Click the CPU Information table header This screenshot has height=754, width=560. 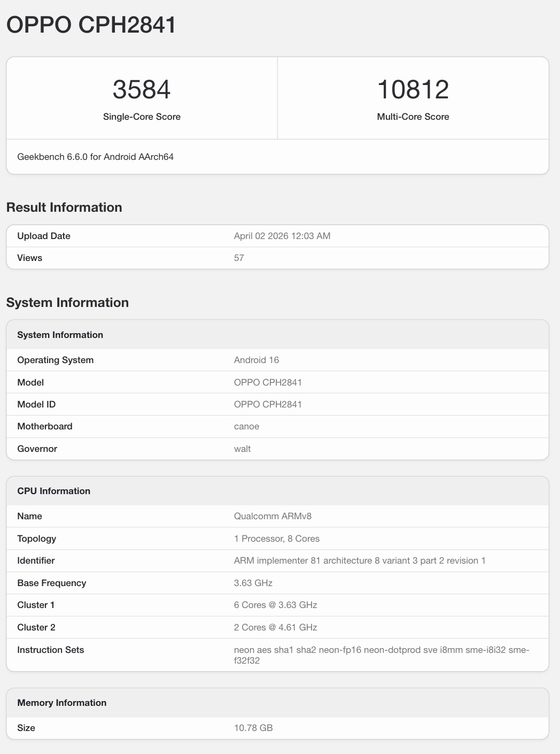pos(53,491)
